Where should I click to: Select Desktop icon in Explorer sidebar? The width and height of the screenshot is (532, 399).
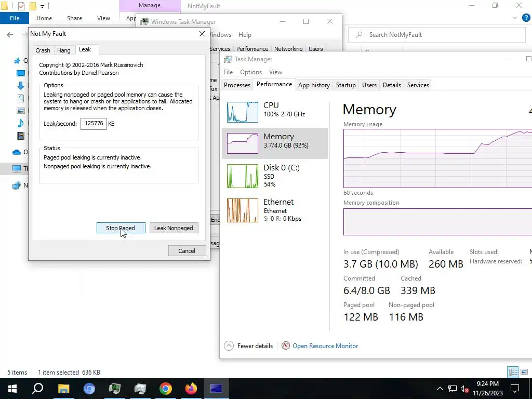click(21, 73)
